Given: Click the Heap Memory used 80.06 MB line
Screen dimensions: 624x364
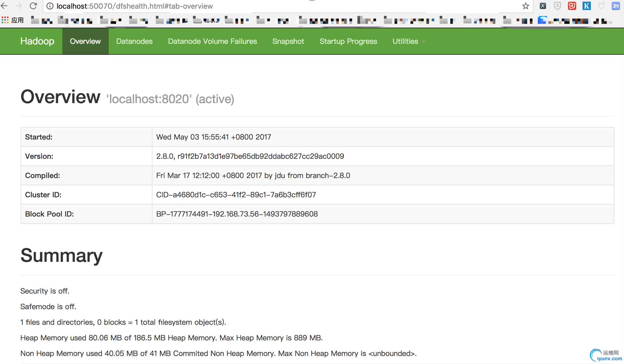Looking at the screenshot, I should (x=171, y=337).
